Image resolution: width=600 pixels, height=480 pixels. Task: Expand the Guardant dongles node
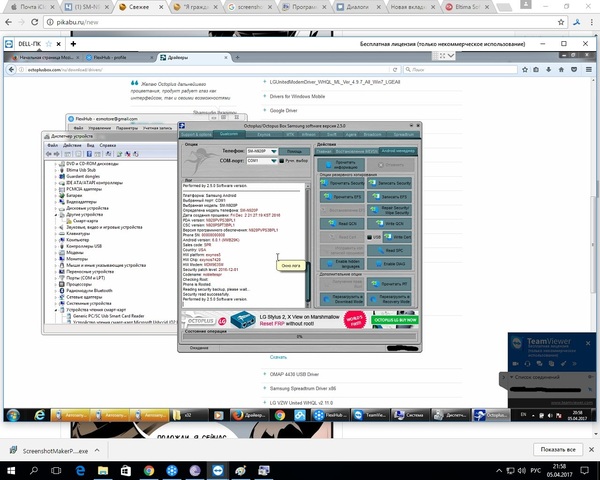pos(55,176)
